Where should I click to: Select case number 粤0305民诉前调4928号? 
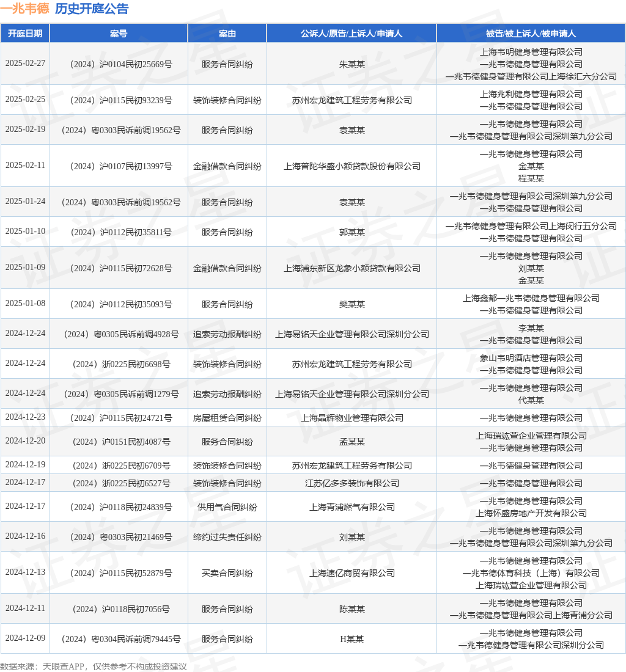(121, 334)
